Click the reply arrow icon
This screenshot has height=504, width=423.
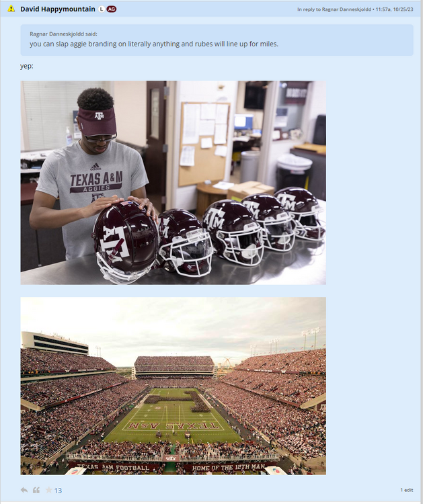pyautogui.click(x=24, y=491)
